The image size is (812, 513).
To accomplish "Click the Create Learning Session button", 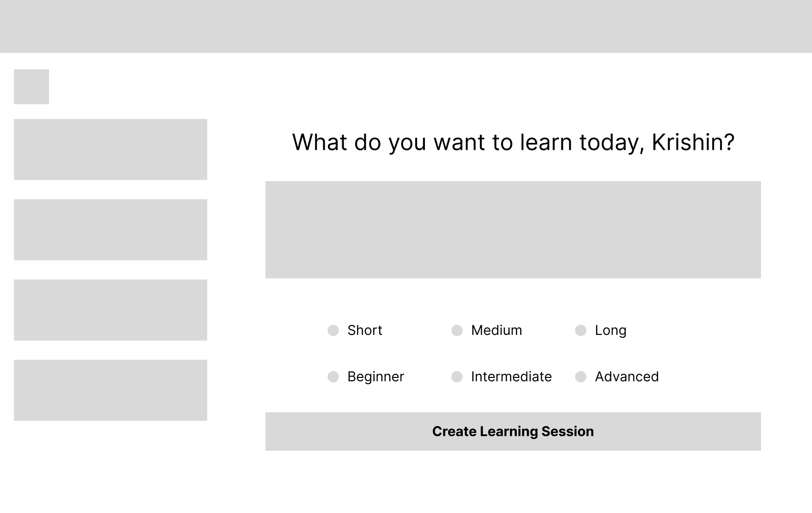I will tap(513, 431).
